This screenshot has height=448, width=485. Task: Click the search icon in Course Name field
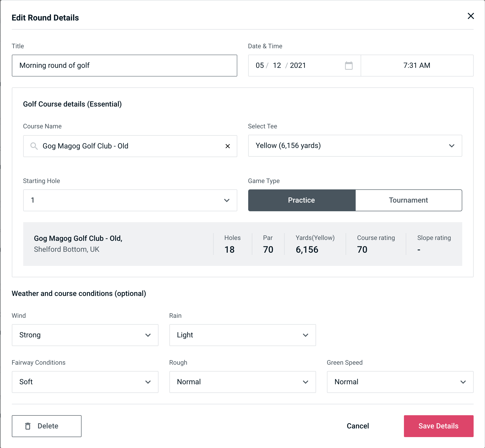point(34,146)
